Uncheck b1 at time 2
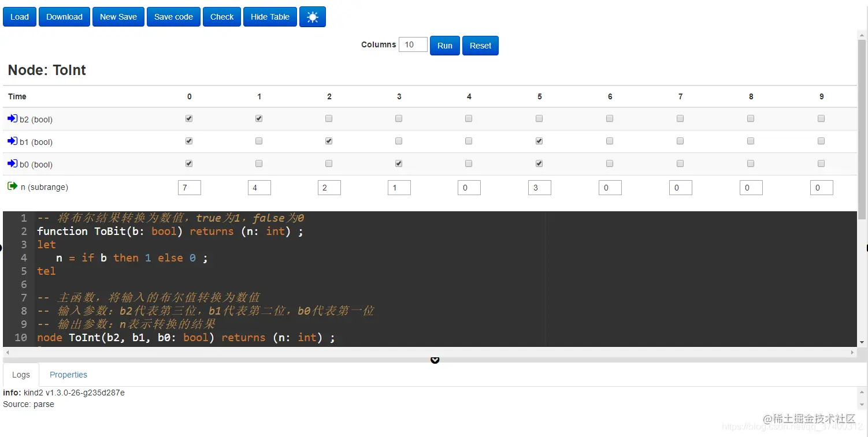The height and width of the screenshot is (437, 868). click(x=329, y=141)
